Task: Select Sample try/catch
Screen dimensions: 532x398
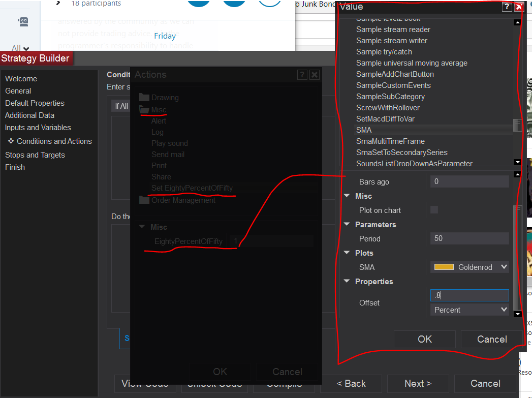Action: (x=384, y=52)
